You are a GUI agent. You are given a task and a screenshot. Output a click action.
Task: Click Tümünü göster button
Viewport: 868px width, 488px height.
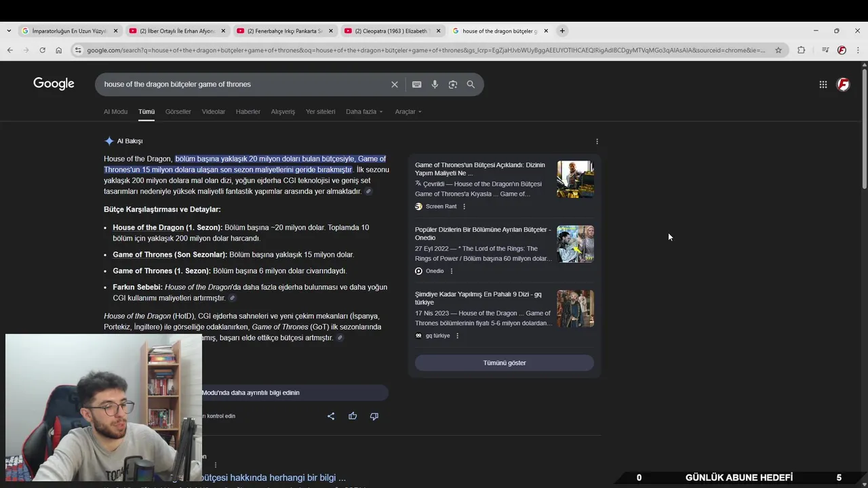505,363
